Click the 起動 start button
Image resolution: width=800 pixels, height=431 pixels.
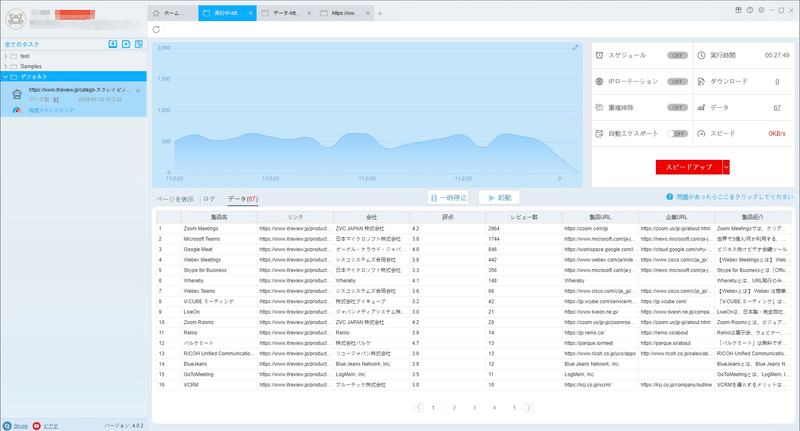coord(499,197)
